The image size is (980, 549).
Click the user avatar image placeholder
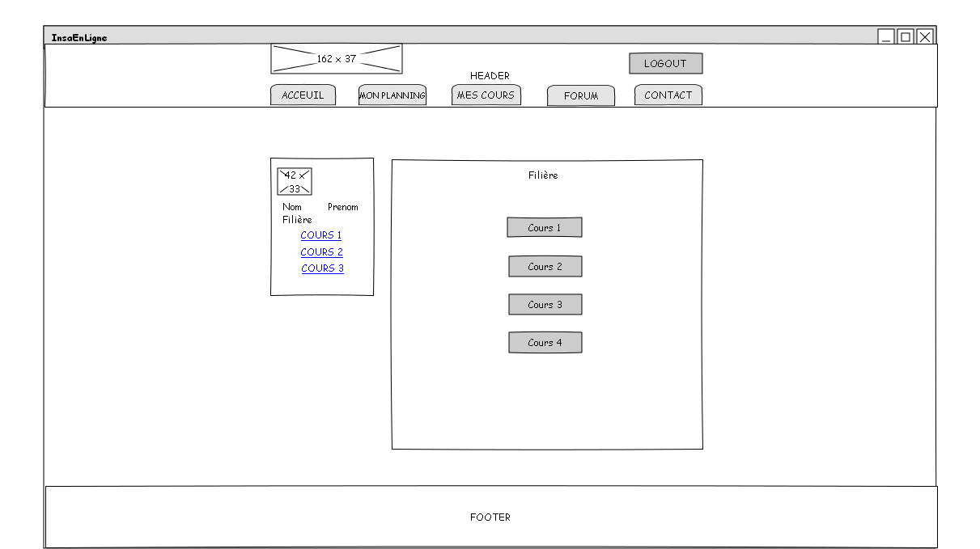[294, 181]
